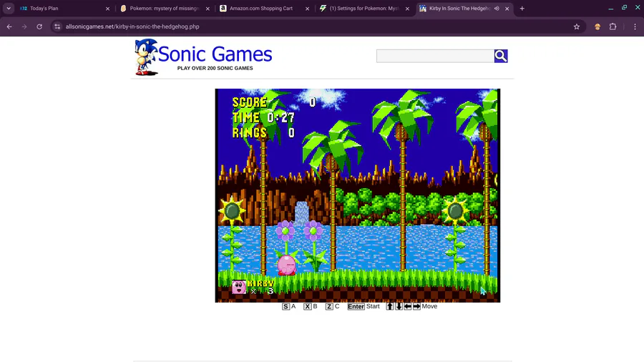The width and height of the screenshot is (644, 362).
Task: Go forward to next page
Action: click(24, 26)
